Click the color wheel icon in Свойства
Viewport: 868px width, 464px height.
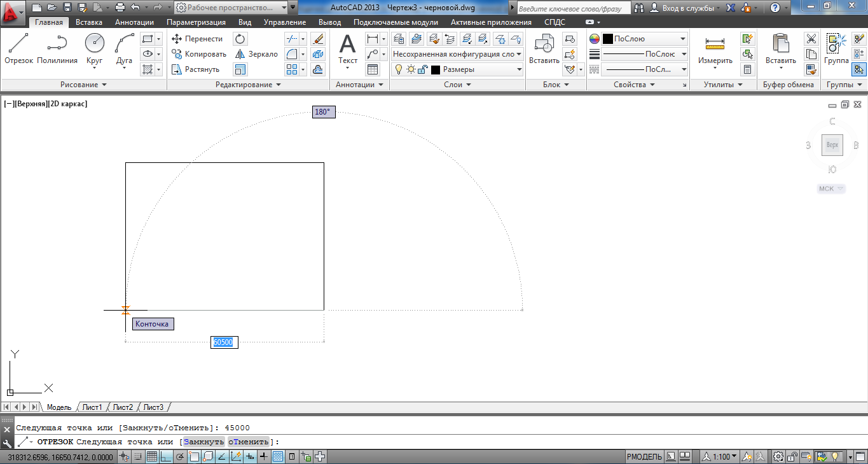(595, 39)
